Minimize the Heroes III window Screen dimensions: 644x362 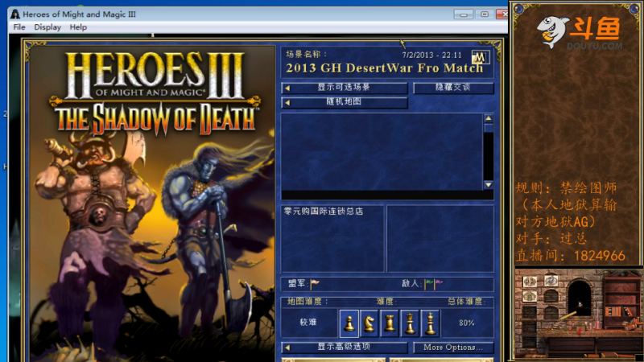(x=464, y=14)
